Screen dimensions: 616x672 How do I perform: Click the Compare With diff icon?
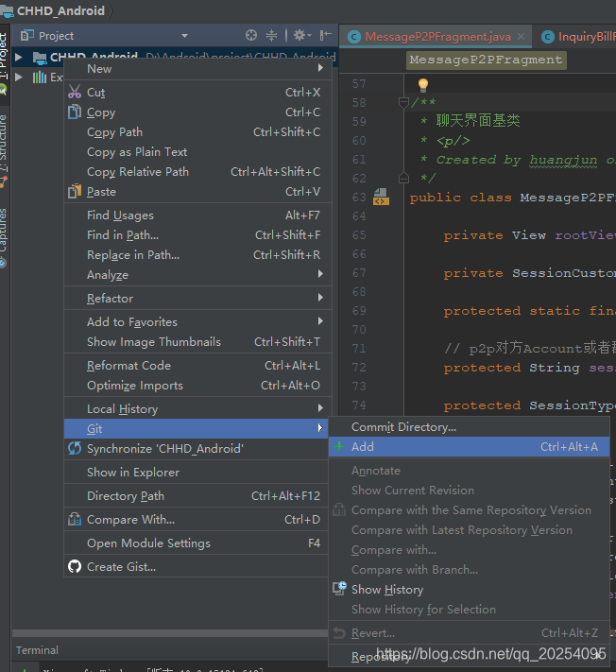coord(75,519)
